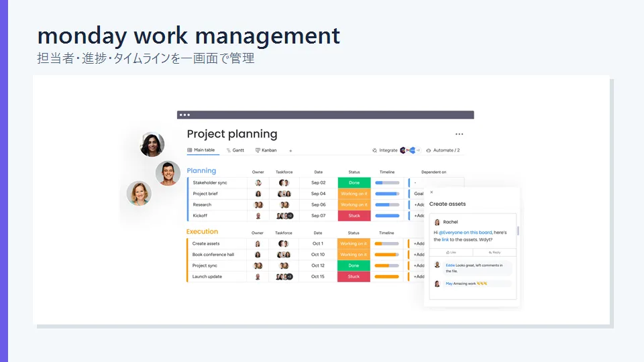Select Book conference hall task
This screenshot has width=644, height=362.
pyautogui.click(x=213, y=255)
